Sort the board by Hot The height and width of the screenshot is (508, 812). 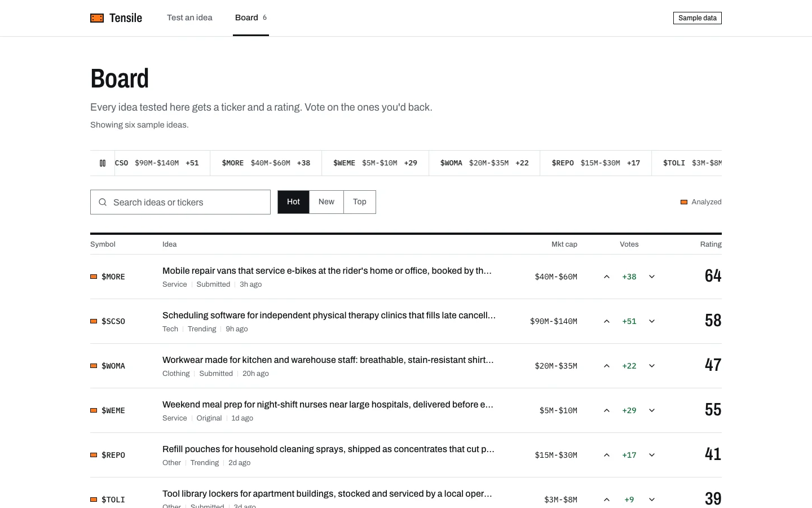click(293, 202)
